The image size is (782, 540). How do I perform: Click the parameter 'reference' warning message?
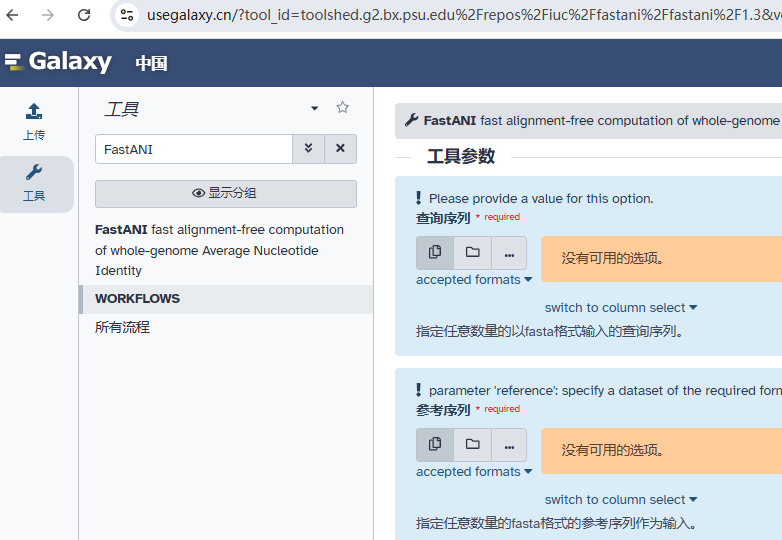pyautogui.click(x=605, y=390)
